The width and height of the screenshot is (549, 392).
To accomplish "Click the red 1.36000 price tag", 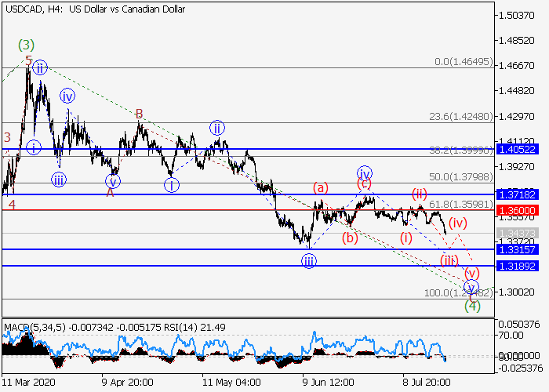I will pyautogui.click(x=517, y=210).
